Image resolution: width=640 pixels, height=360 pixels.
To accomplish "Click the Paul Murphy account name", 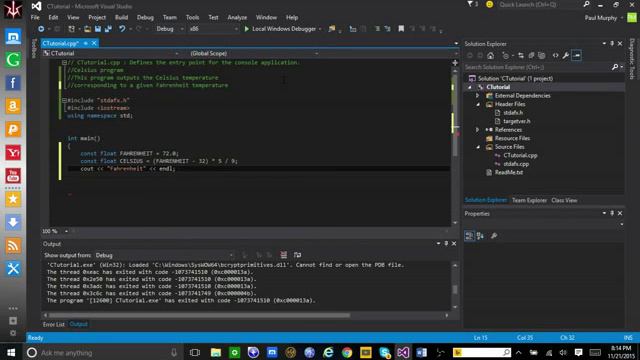I will tap(600, 18).
